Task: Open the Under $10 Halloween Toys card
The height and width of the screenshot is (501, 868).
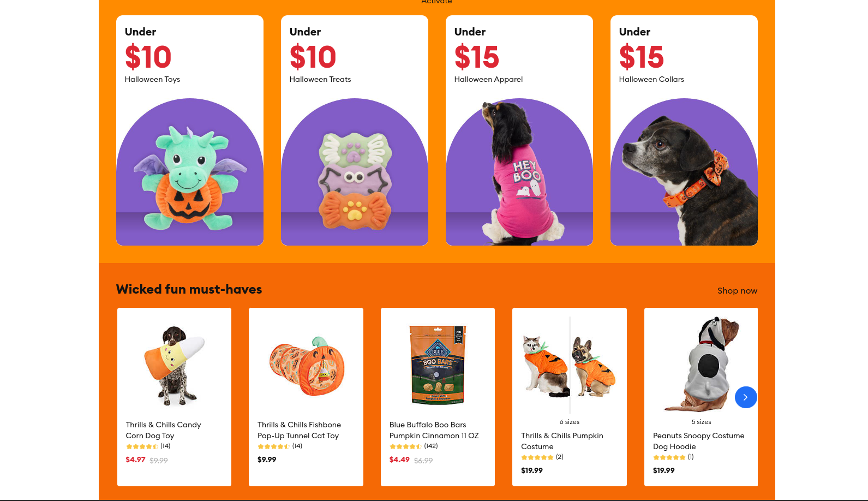Action: [190, 130]
